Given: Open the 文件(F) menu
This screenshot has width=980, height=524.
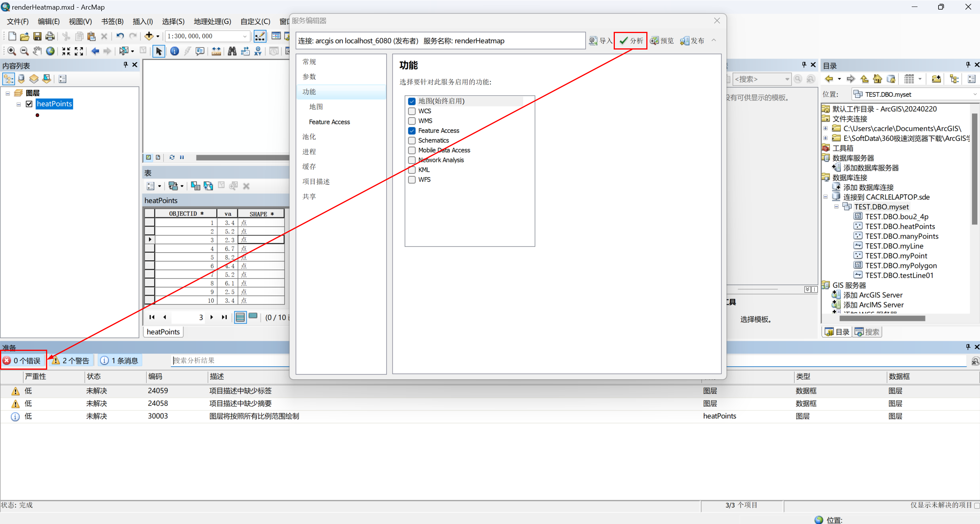Looking at the screenshot, I should point(18,21).
